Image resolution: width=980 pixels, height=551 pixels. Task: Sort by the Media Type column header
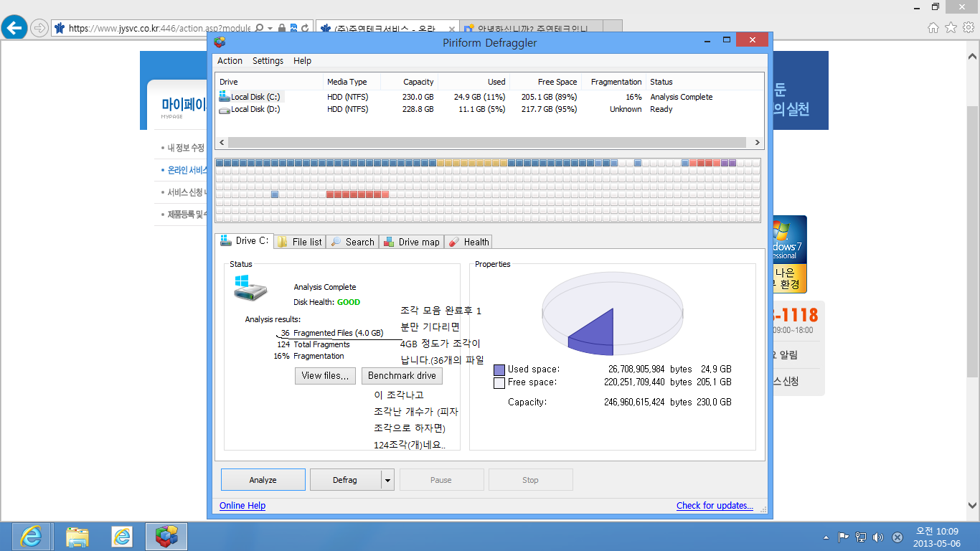click(x=352, y=82)
